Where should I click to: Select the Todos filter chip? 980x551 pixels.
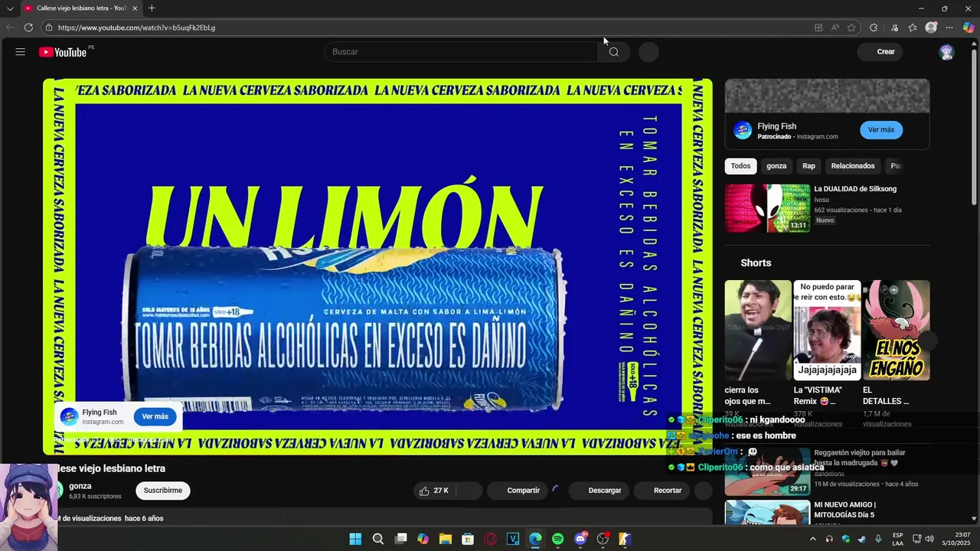coord(740,166)
